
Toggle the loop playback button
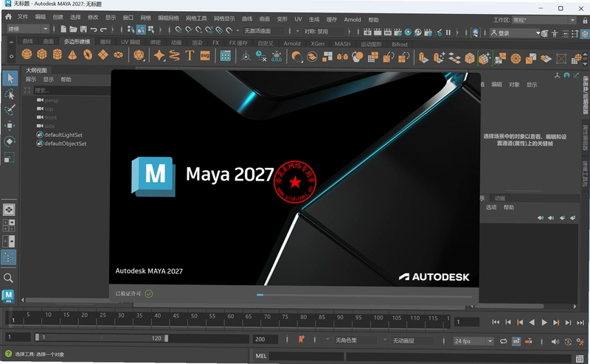point(504,341)
